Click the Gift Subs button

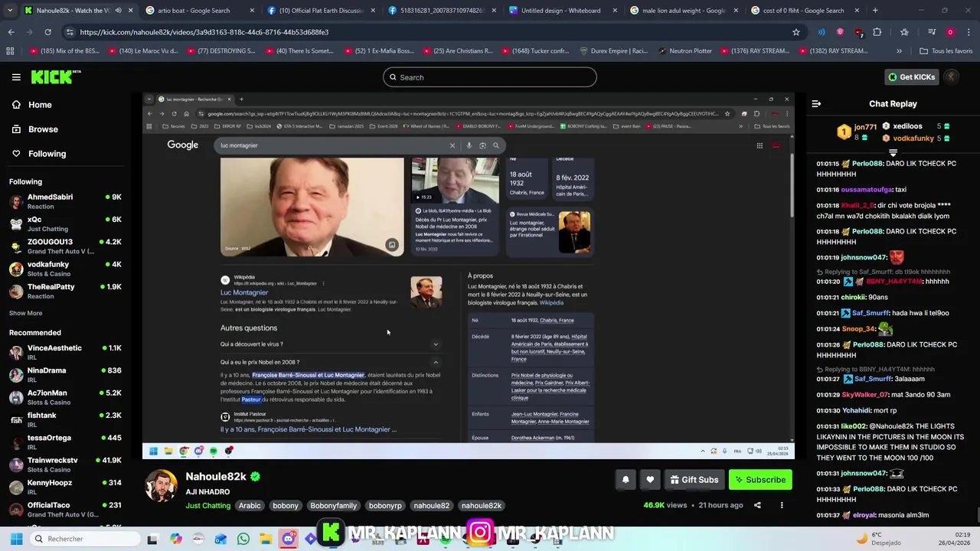click(694, 480)
